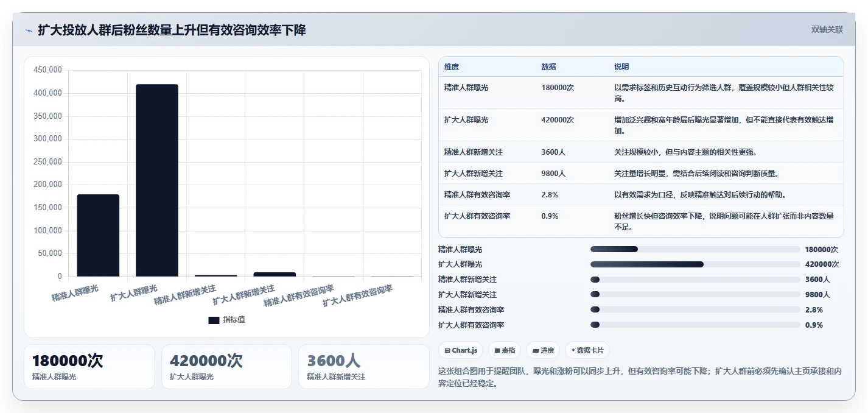
Task: Click the 说明 column header
Action: click(x=621, y=67)
